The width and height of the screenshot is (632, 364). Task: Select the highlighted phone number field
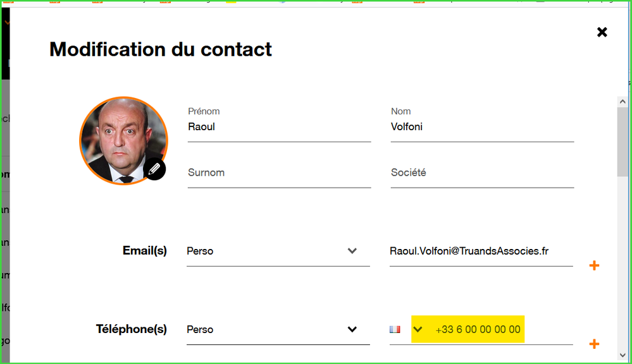point(478,329)
